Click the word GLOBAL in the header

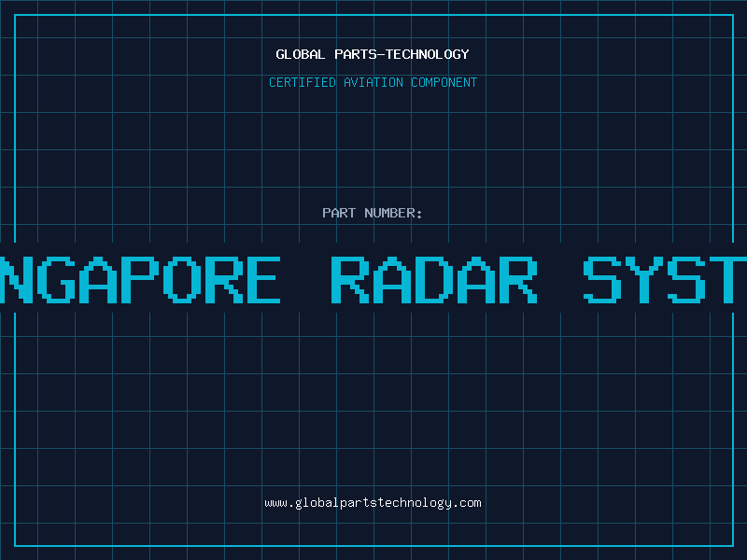pos(301,55)
